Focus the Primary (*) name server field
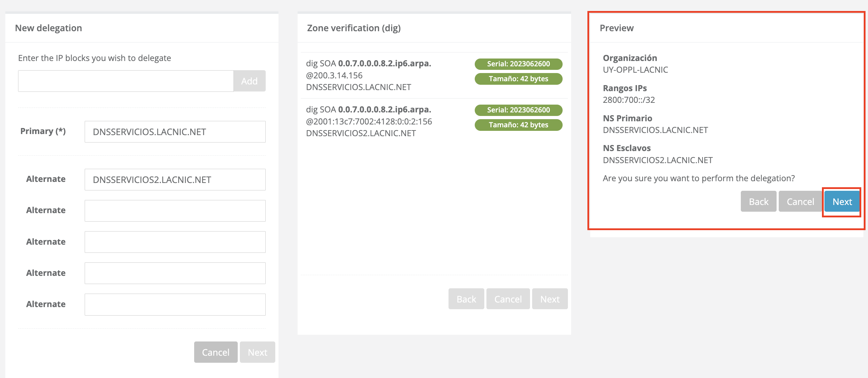Viewport: 868px width, 378px height. tap(175, 132)
